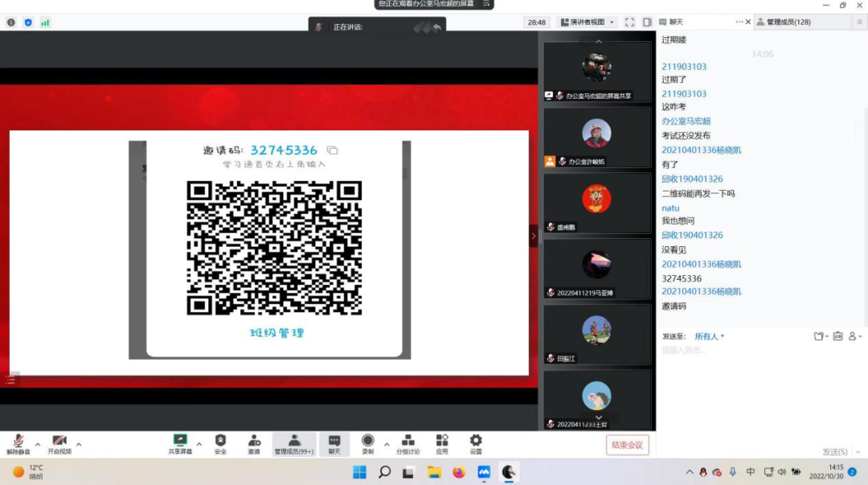
Task: Select the 聊天 chat panel tab
Action: point(675,23)
